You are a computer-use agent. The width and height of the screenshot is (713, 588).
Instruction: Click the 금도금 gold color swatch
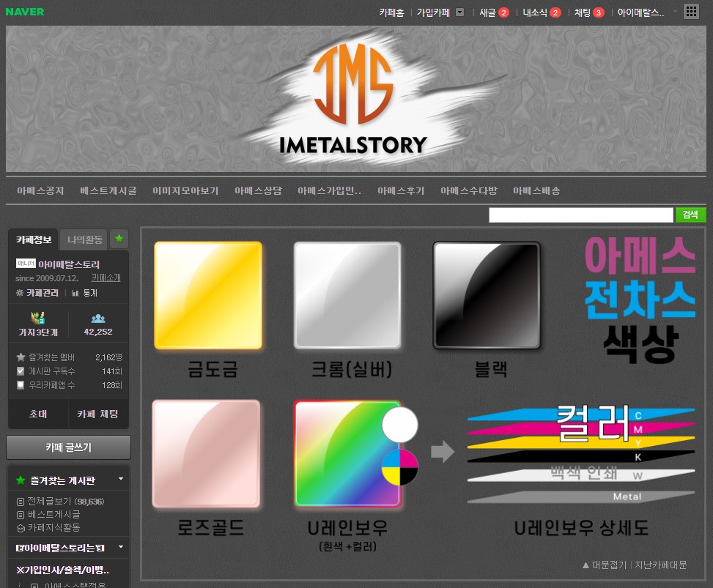pyautogui.click(x=208, y=295)
